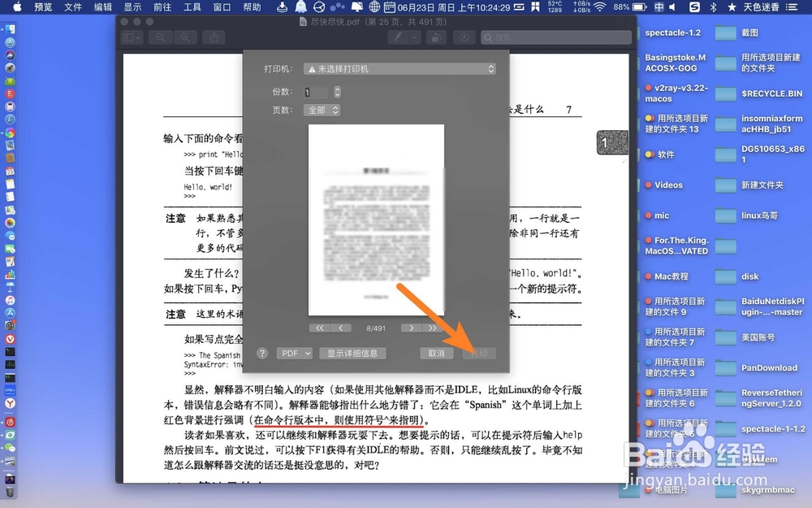812x508 pixels.
Task: Select the mic desktop item label
Action: click(x=661, y=215)
